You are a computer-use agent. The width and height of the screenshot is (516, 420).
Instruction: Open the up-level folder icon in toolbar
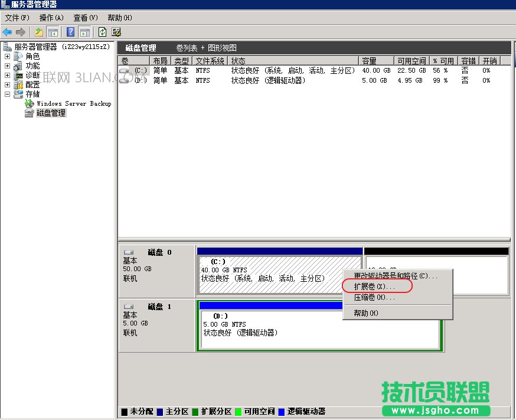coord(38,32)
